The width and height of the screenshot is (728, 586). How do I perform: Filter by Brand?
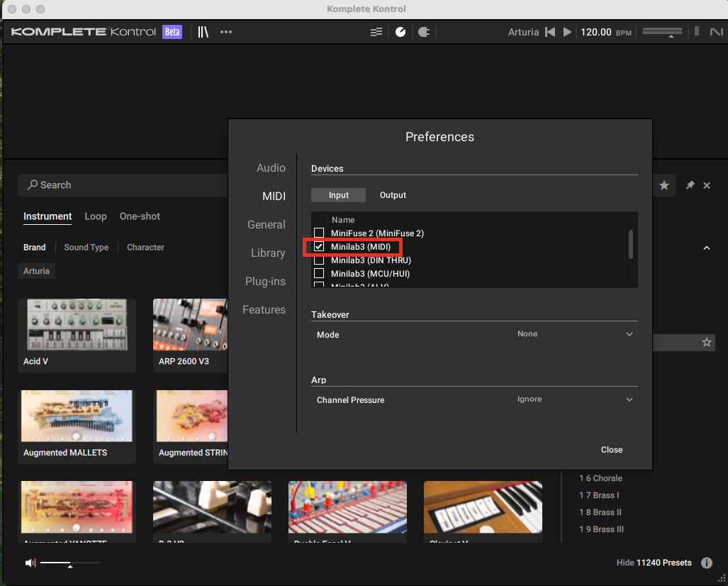click(34, 247)
